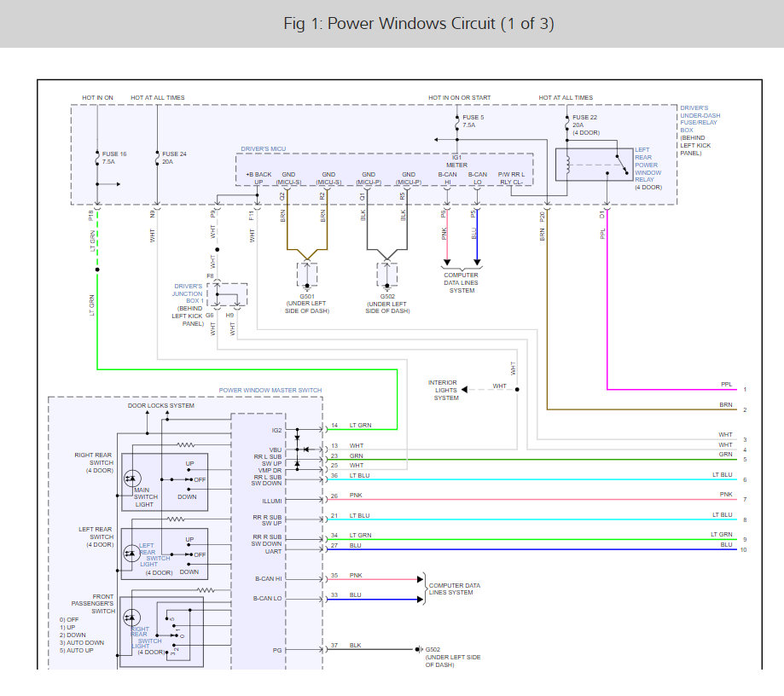Screen dimensions: 784x696
Task: Click the "FRONT PASSENGER'S SWITCH" label
Action: pyautogui.click(x=94, y=604)
